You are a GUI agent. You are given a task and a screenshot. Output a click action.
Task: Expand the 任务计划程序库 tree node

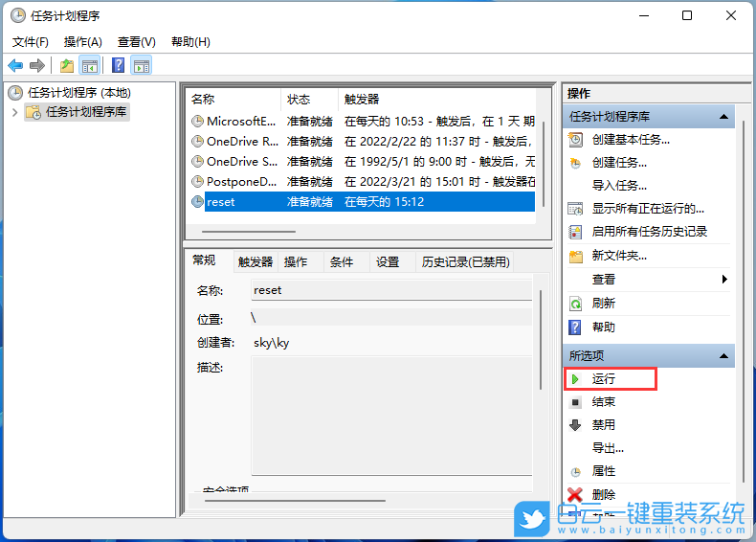coord(15,112)
